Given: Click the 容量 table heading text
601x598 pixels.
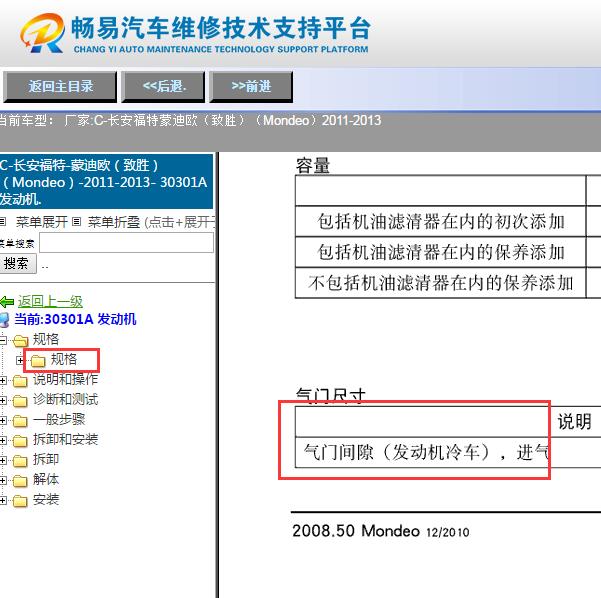Looking at the screenshot, I should click(313, 166).
